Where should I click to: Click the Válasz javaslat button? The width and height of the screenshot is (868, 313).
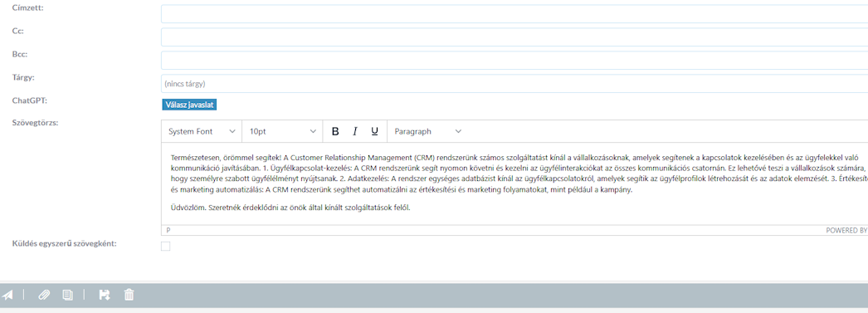pyautogui.click(x=189, y=105)
